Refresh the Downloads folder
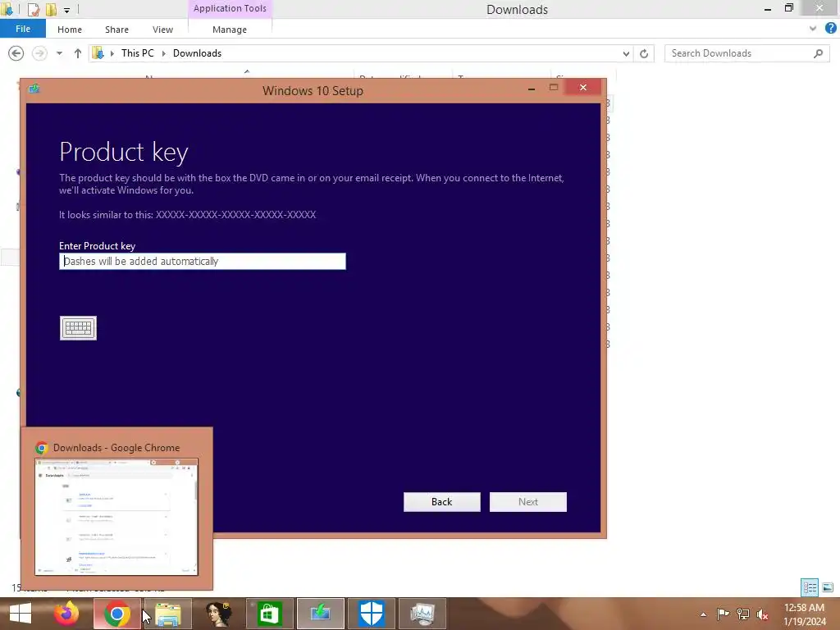 click(x=644, y=53)
